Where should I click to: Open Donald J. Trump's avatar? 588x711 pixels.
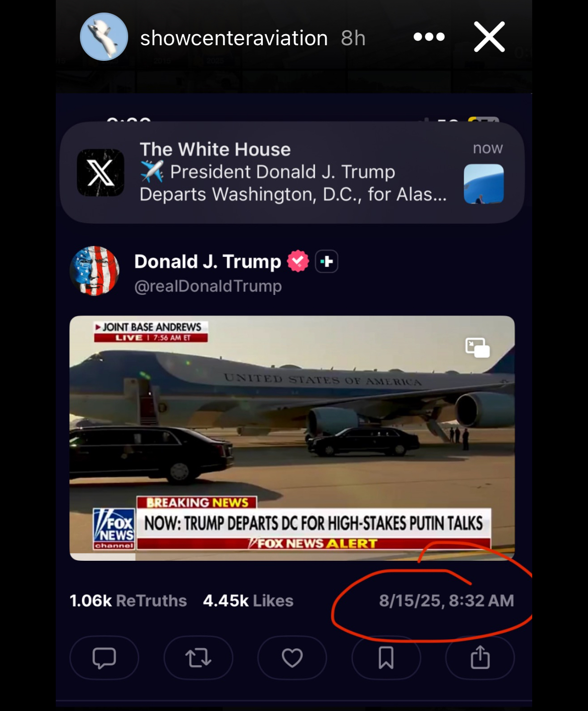click(94, 271)
